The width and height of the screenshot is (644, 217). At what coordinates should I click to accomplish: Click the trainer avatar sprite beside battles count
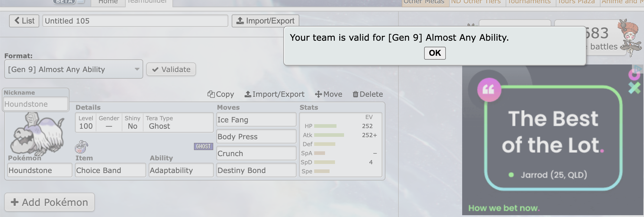click(x=630, y=38)
